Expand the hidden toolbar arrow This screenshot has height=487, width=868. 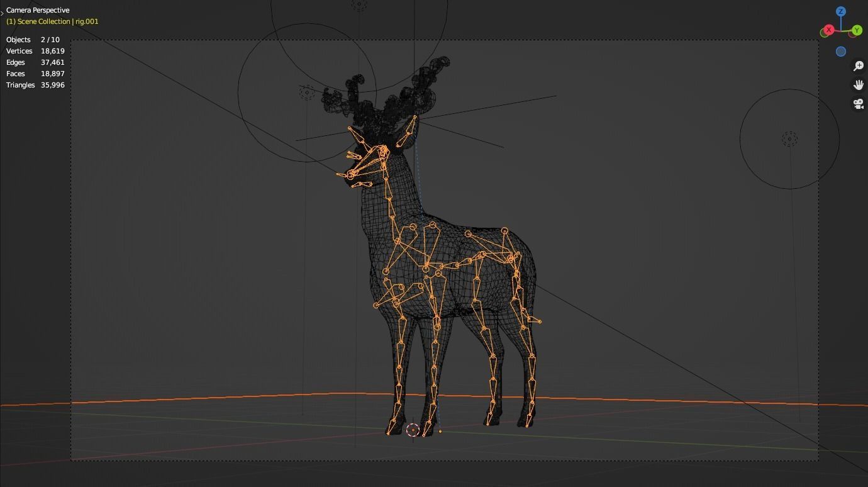3,13
